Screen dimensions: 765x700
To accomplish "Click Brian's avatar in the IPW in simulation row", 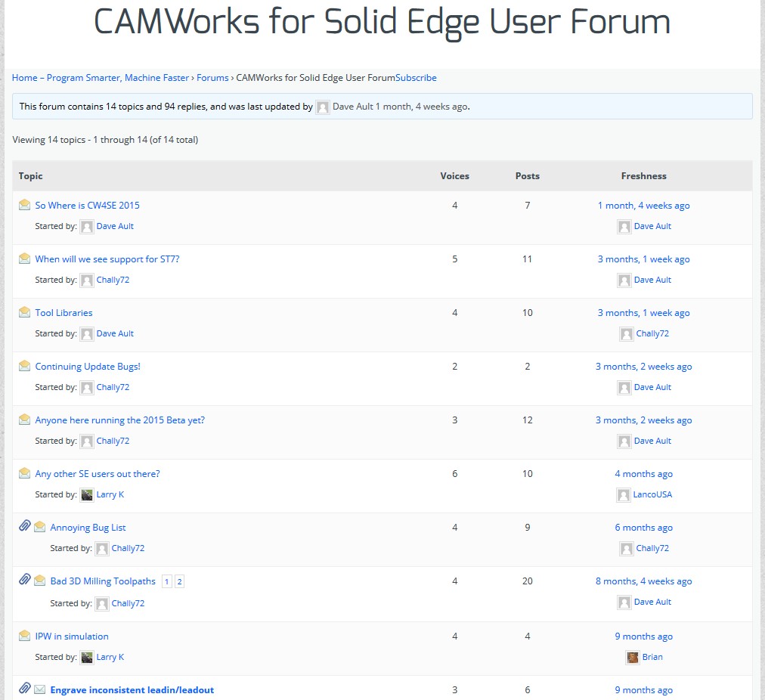I will pos(633,658).
